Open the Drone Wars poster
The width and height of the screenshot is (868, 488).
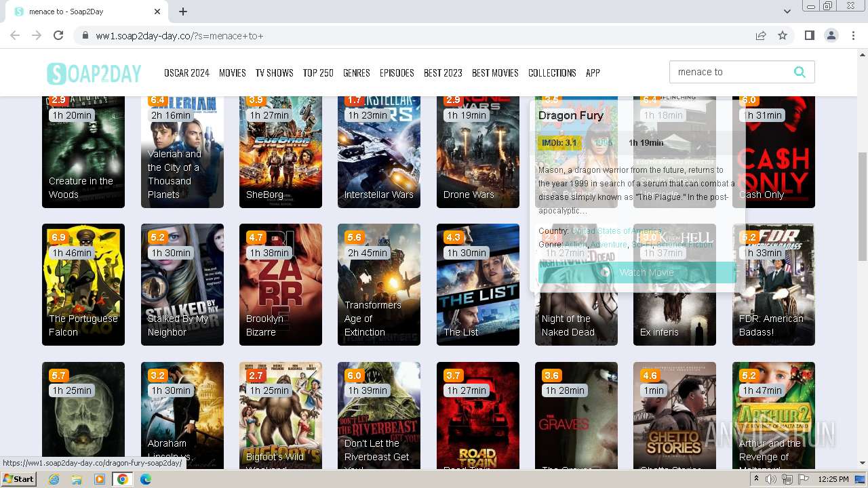[x=478, y=152]
